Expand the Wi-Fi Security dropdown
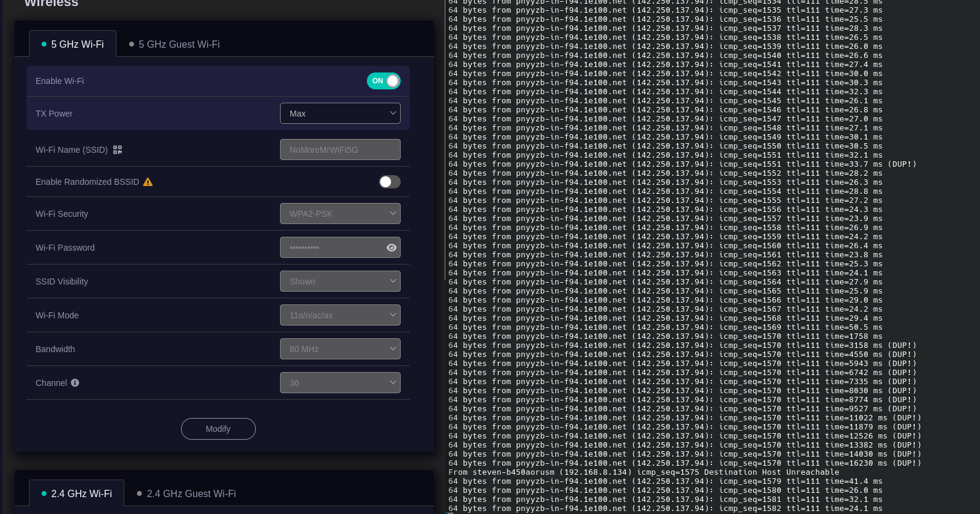Screen dimensions: 980x514 pos(340,214)
